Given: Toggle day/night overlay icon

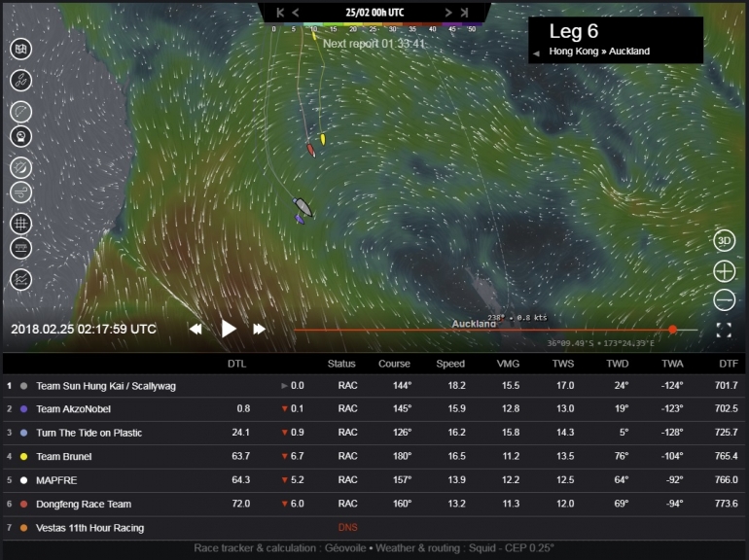Looking at the screenshot, I should [x=21, y=168].
